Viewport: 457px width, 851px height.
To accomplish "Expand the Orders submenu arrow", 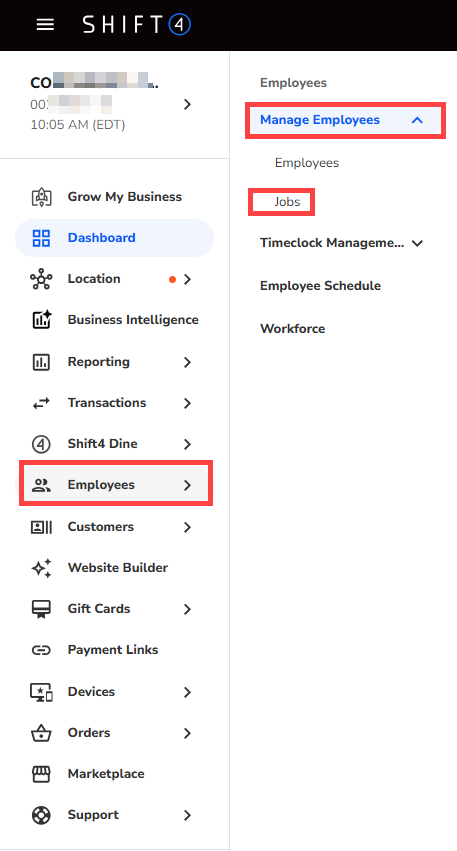I will click(188, 733).
